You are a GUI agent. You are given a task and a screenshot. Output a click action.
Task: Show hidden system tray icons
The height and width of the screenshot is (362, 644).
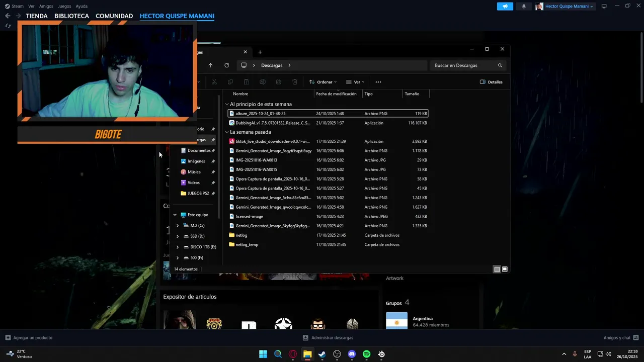563,354
